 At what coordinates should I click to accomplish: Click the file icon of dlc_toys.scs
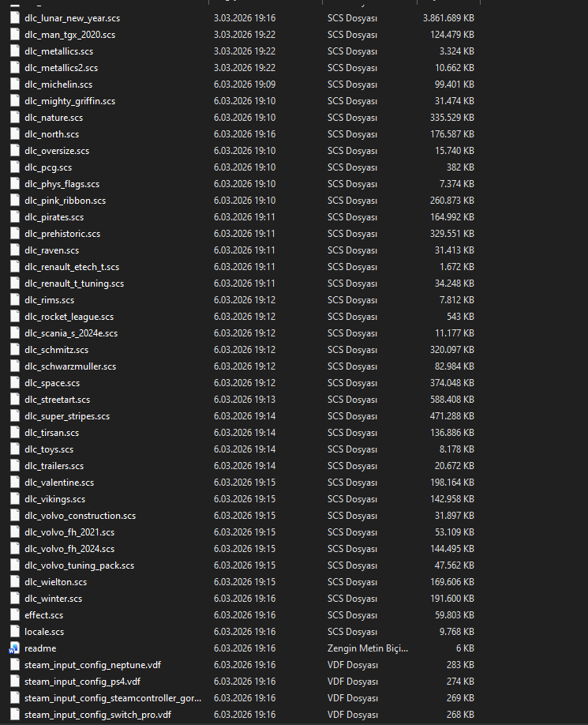click(15, 449)
